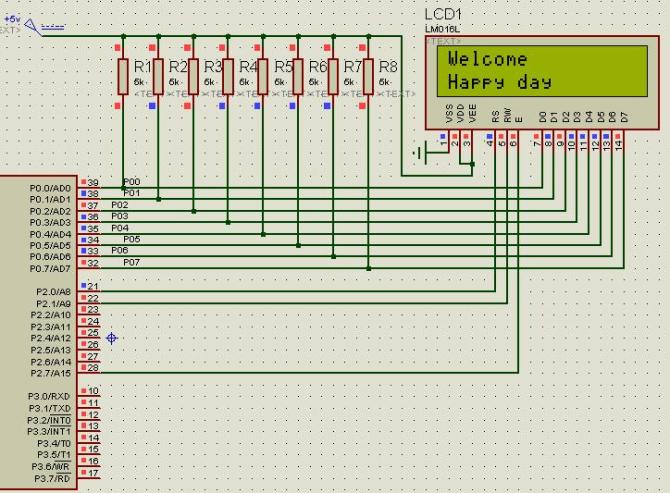This screenshot has width=670, height=493.
Task: Select the P05 wire net label
Action: click(x=132, y=239)
